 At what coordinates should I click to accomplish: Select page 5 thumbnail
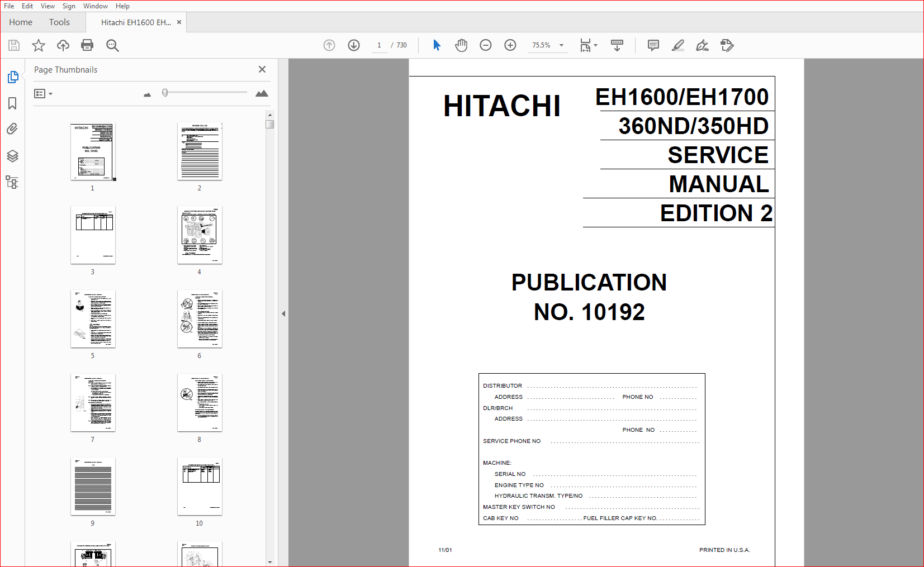(93, 319)
